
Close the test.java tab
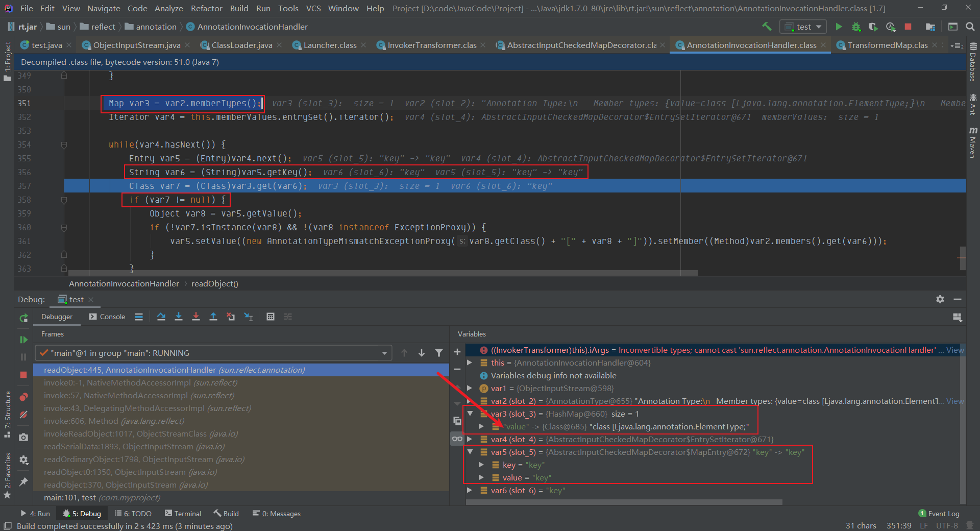(69, 45)
